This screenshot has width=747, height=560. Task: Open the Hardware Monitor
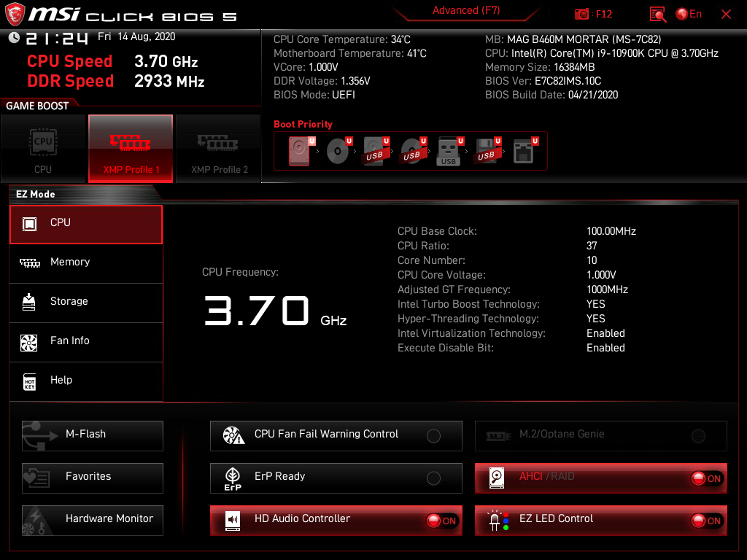[92, 519]
